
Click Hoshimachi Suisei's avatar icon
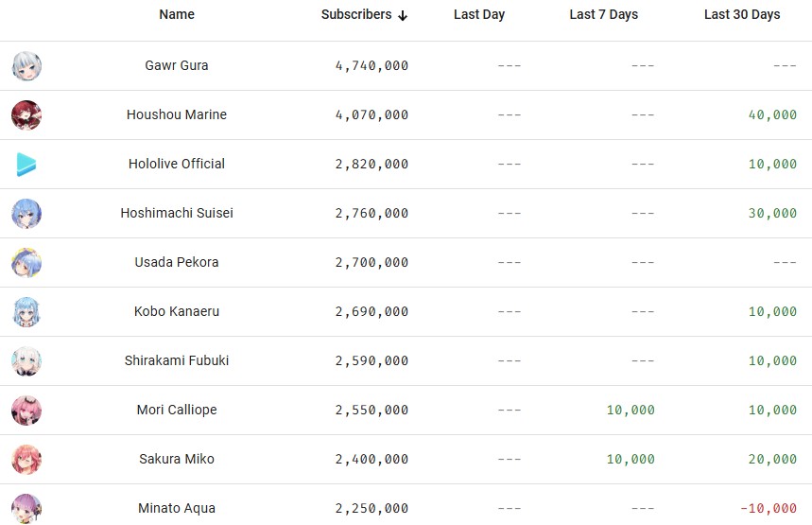(26, 214)
